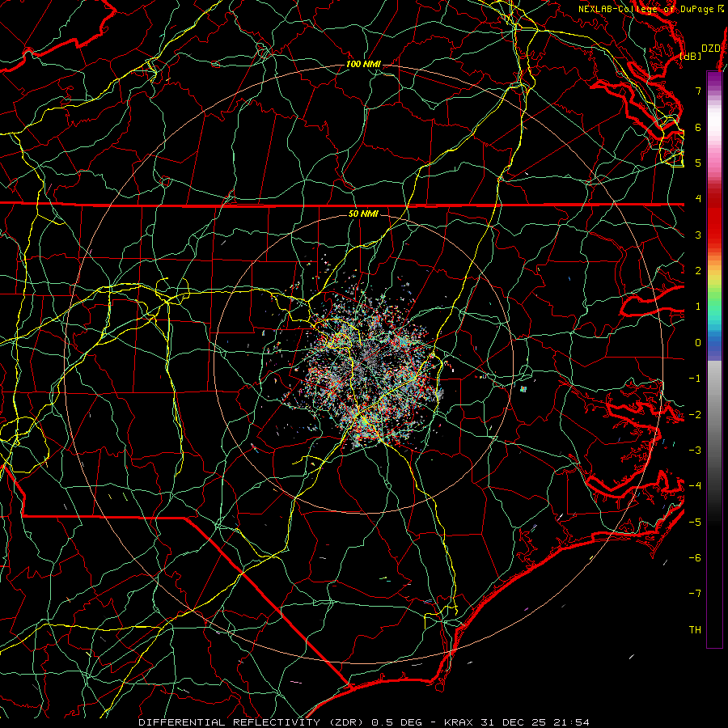This screenshot has width=728, height=728.
Task: Click the 50 NMI range ring label
Action: [363, 214]
